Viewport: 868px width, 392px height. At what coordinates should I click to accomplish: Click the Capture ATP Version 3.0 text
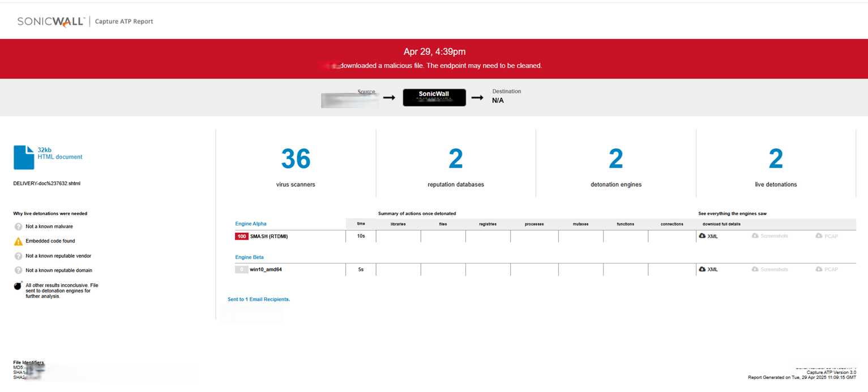point(831,372)
